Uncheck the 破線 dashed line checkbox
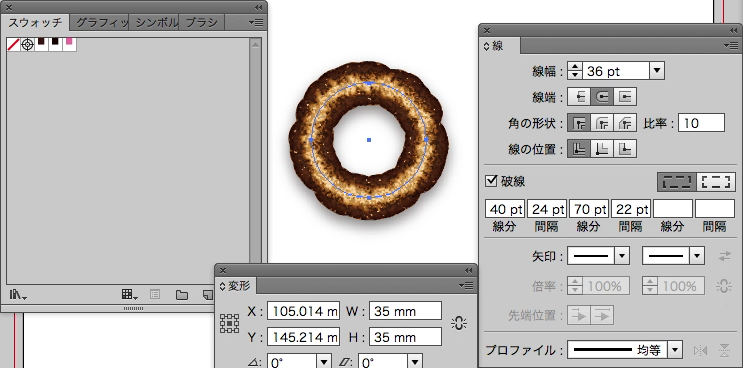This screenshot has height=368, width=743. (491, 180)
